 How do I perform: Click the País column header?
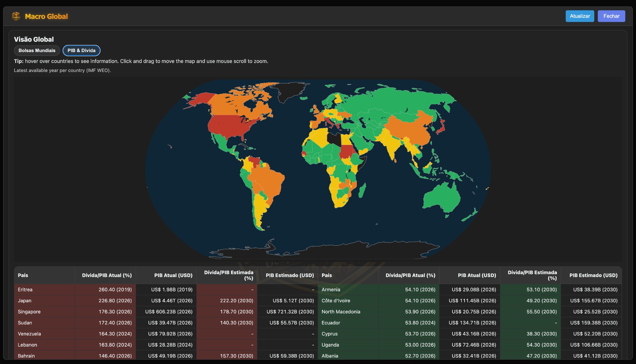coord(23,275)
